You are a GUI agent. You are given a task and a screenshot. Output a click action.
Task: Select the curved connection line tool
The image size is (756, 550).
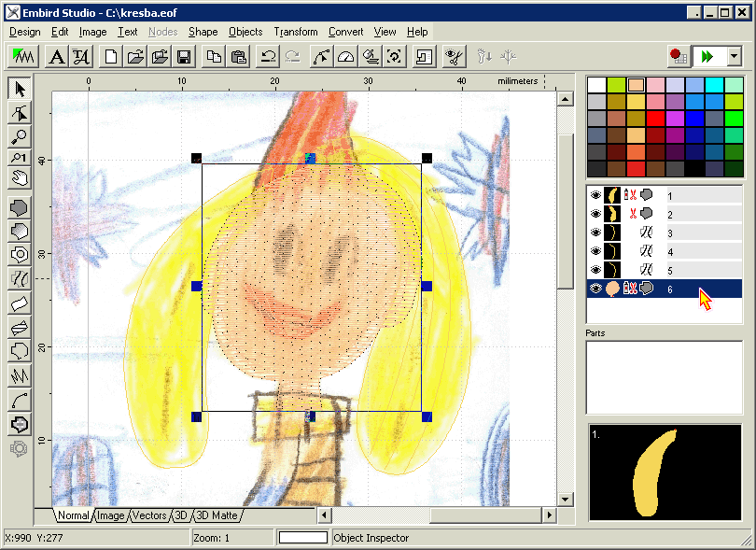click(x=20, y=401)
